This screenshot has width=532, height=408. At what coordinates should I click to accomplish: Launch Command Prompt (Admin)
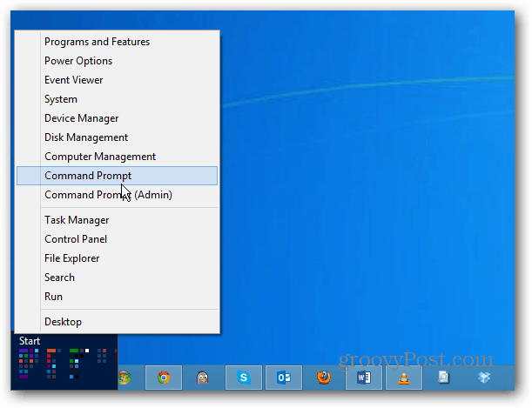(117, 195)
